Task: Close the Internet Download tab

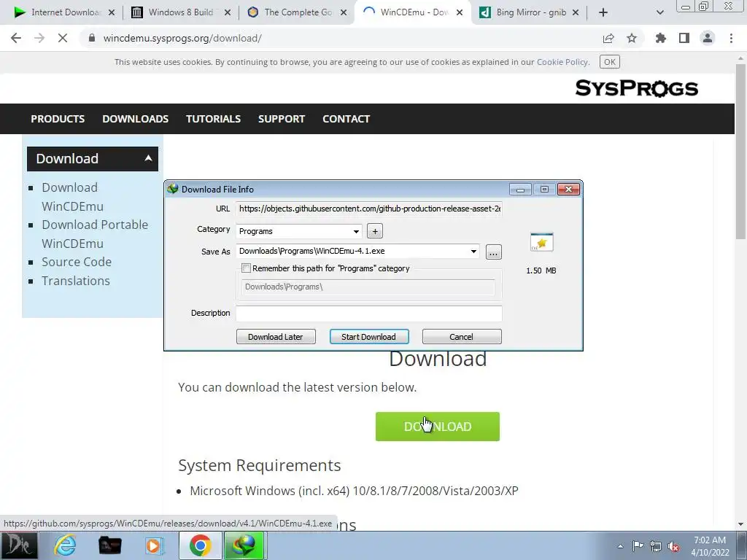Action: coord(112,12)
